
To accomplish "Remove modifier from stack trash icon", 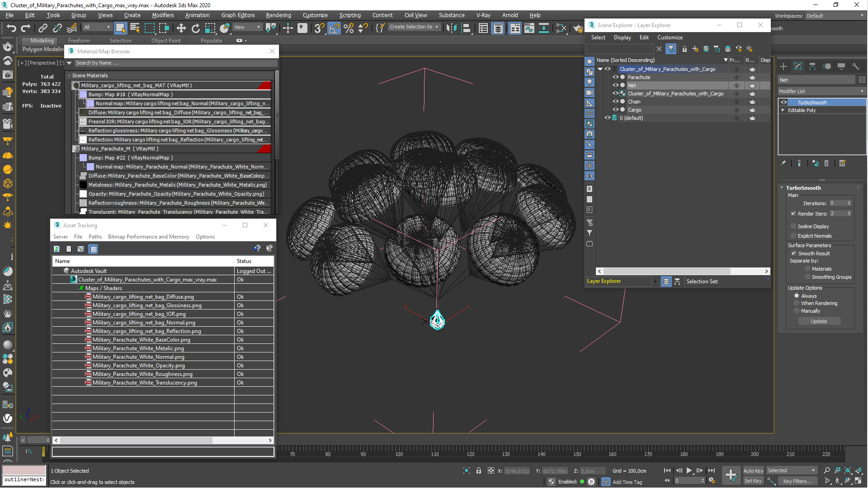I will 826,164.
